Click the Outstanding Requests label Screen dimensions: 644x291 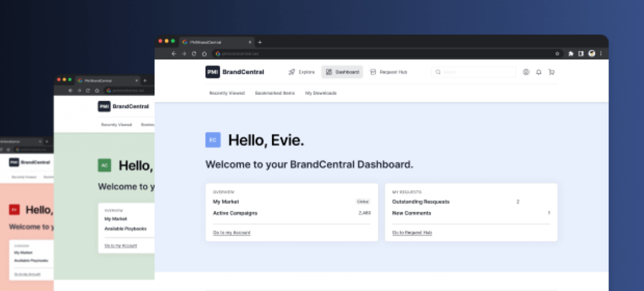(421, 201)
